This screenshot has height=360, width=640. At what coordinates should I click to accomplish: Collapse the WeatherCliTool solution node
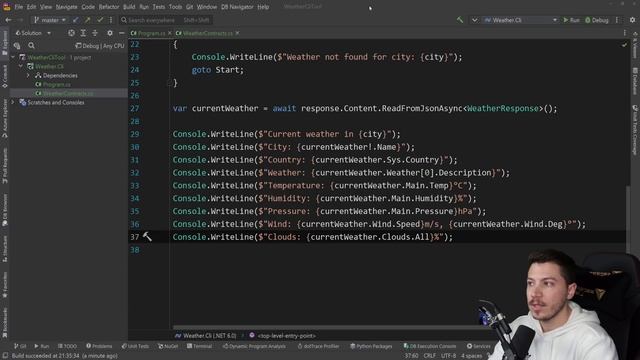tap(13, 58)
